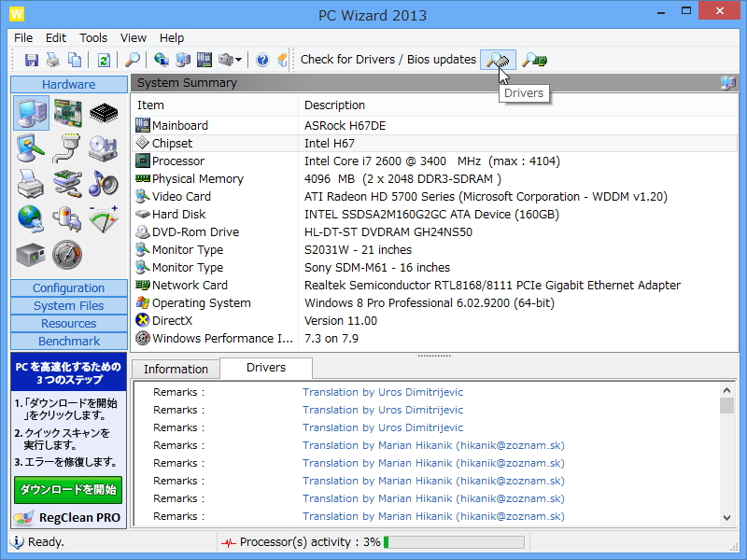Select the Processor chip icon in Hardware panel
The height and width of the screenshot is (560, 747).
[101, 111]
